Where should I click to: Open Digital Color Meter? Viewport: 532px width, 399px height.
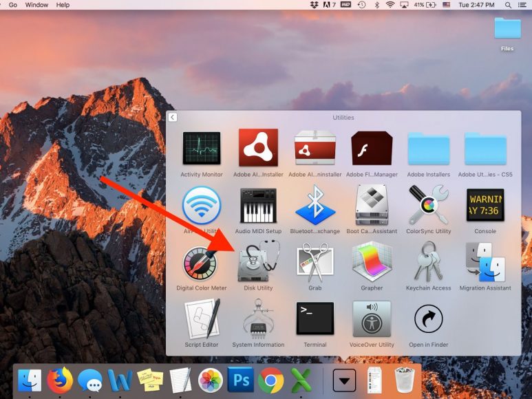[x=201, y=263]
